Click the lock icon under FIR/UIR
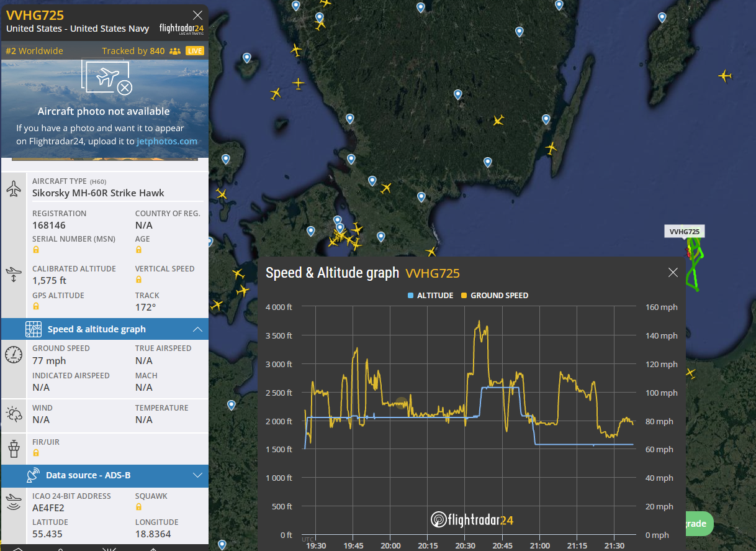Image resolution: width=756 pixels, height=551 pixels. pyautogui.click(x=36, y=453)
